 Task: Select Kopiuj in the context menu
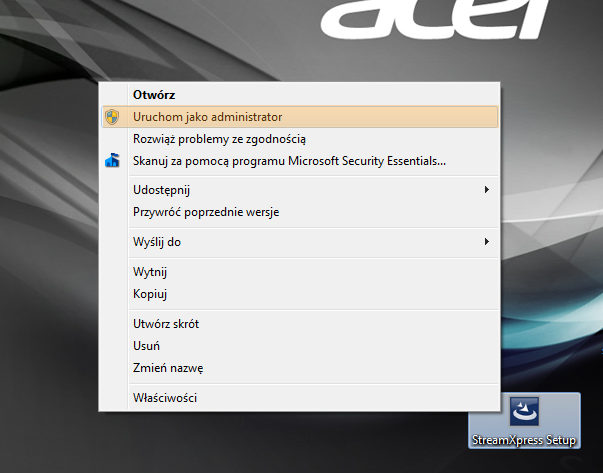[300, 294]
